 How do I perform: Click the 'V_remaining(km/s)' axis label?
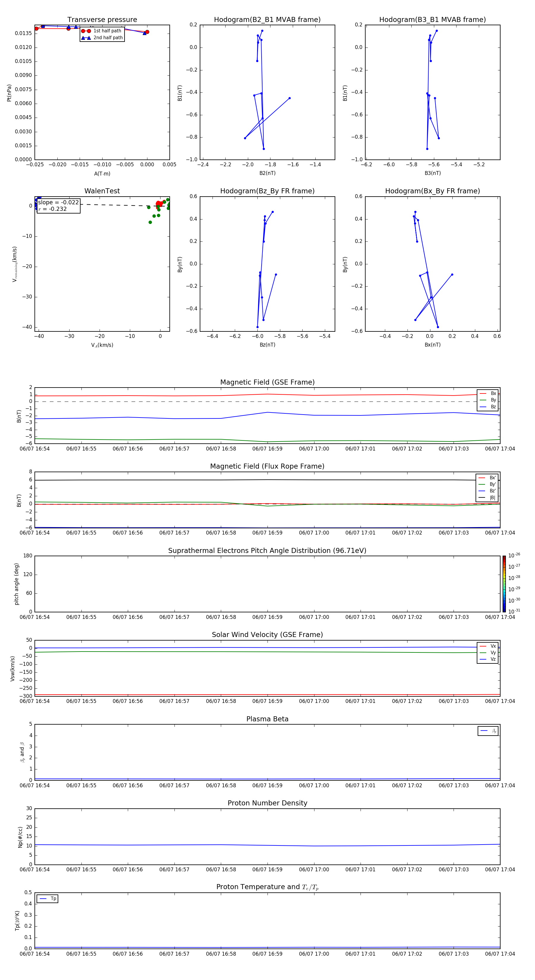pyautogui.click(x=15, y=264)
